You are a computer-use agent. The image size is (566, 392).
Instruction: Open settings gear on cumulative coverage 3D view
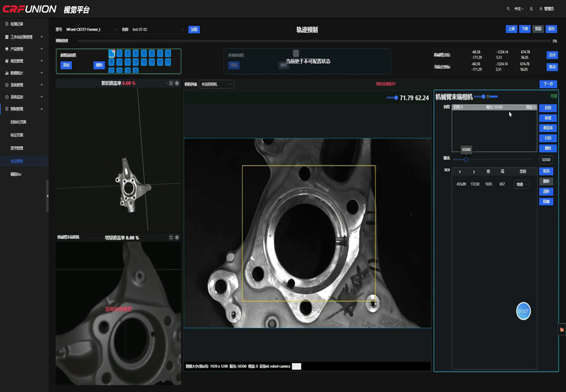pyautogui.click(x=177, y=83)
